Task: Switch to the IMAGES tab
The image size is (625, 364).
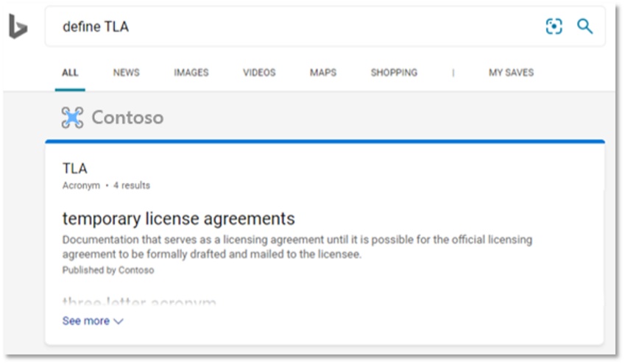Action: pos(191,73)
